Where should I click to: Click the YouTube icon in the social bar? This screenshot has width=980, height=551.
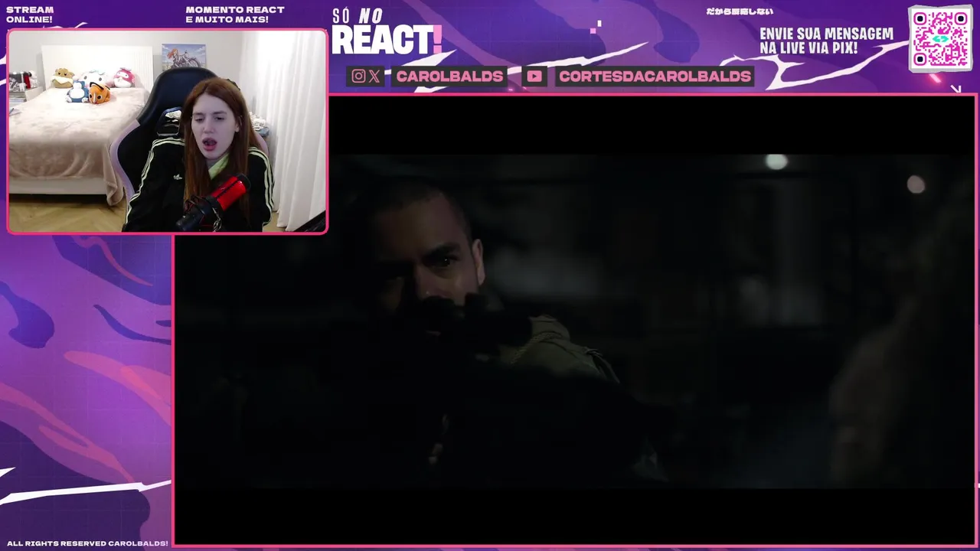pyautogui.click(x=534, y=76)
